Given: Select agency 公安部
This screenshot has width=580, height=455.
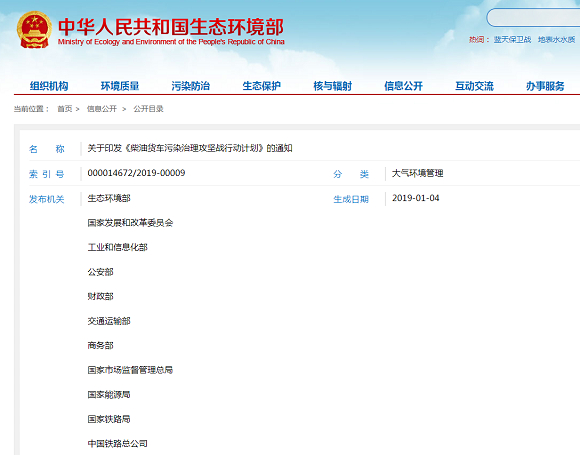Looking at the screenshot, I should click(100, 272).
